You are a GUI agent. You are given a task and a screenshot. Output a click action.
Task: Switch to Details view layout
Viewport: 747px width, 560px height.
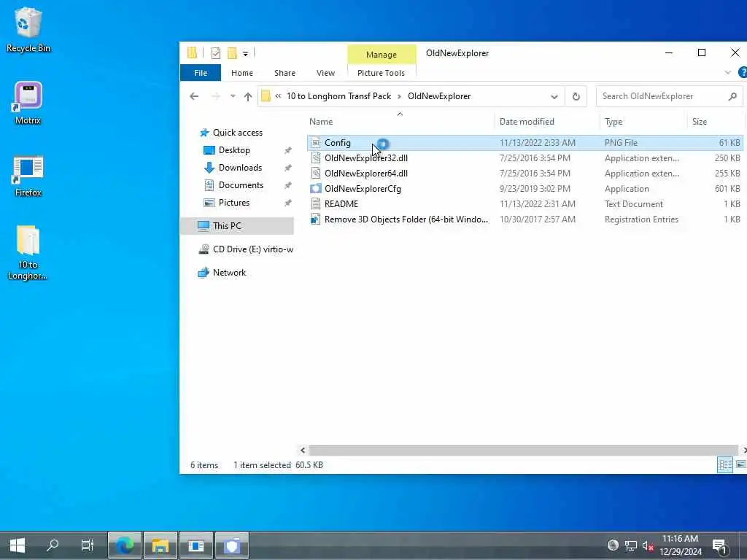pos(725,464)
